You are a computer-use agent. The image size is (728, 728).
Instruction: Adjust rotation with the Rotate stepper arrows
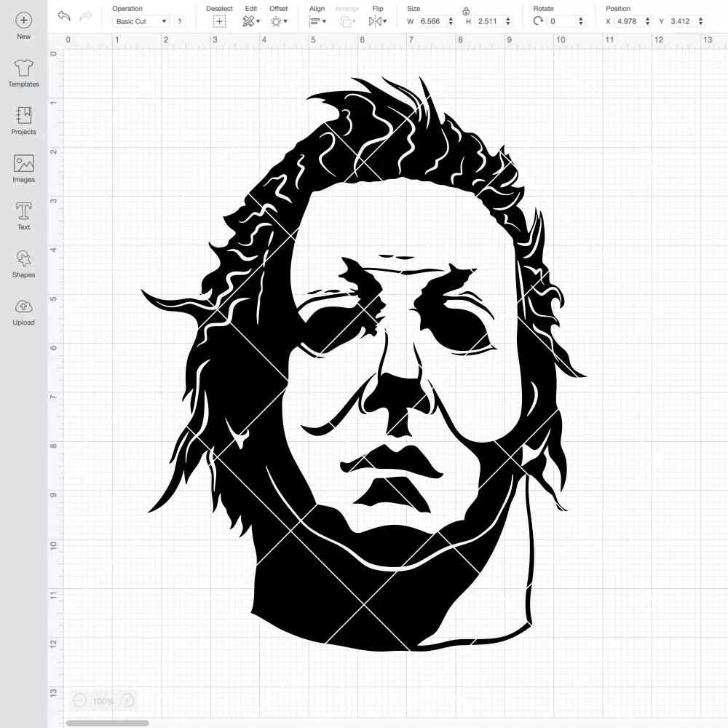tap(581, 21)
